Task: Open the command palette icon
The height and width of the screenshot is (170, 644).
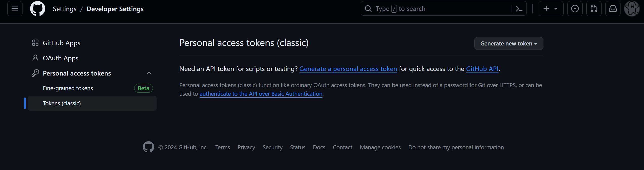Action: pyautogui.click(x=519, y=8)
